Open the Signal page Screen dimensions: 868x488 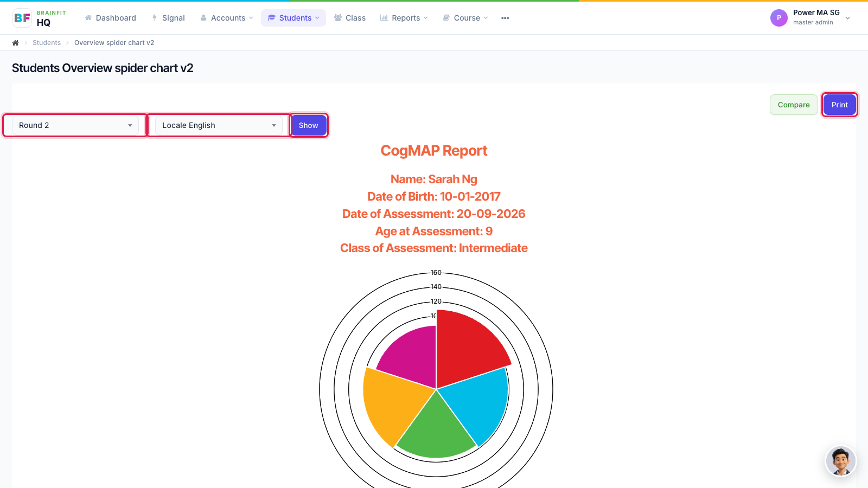tap(169, 18)
